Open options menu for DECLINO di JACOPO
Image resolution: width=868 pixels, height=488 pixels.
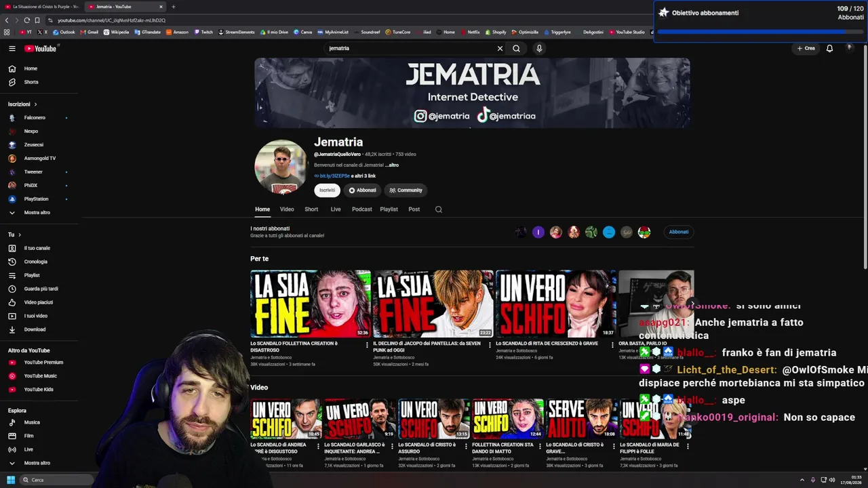click(490, 345)
